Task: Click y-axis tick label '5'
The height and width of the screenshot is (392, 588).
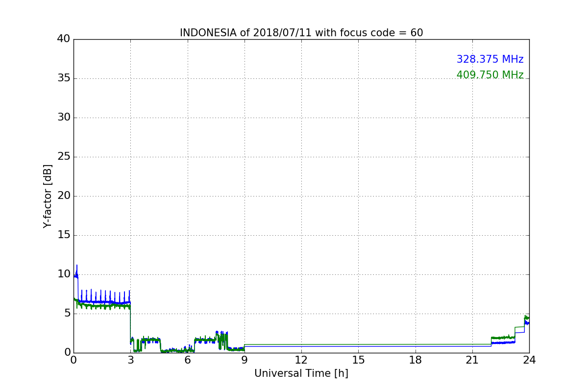Action: tap(67, 313)
